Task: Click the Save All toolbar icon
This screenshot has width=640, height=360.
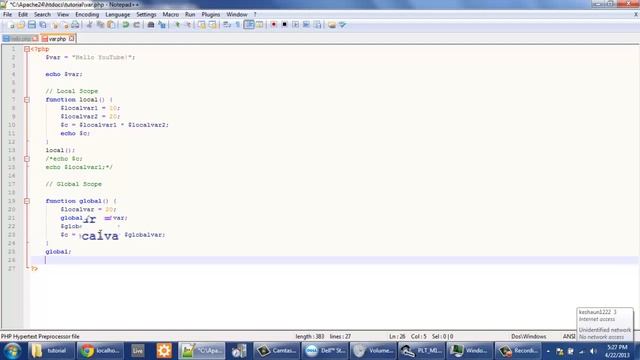Action: [x=42, y=25]
